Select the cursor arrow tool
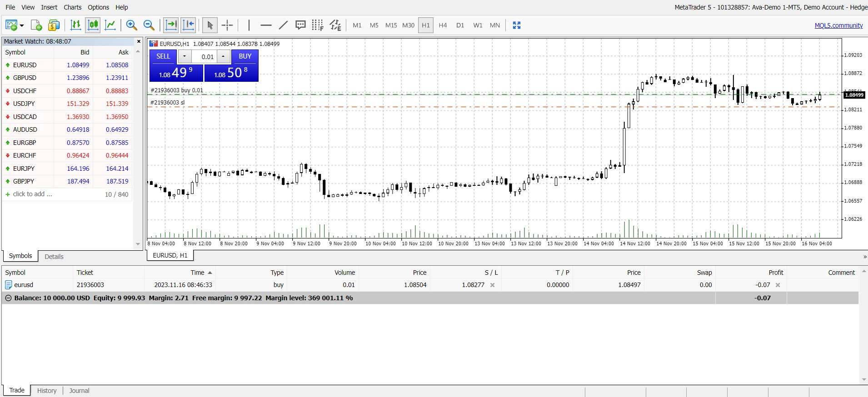The width and height of the screenshot is (868, 397). [x=210, y=25]
